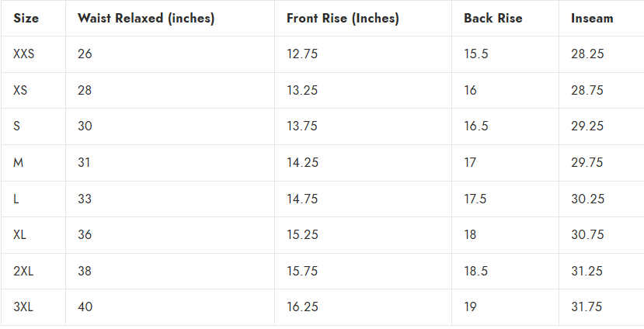Image resolution: width=644 pixels, height=329 pixels.
Task: Select back rise value 18.5
Action: click(x=475, y=271)
